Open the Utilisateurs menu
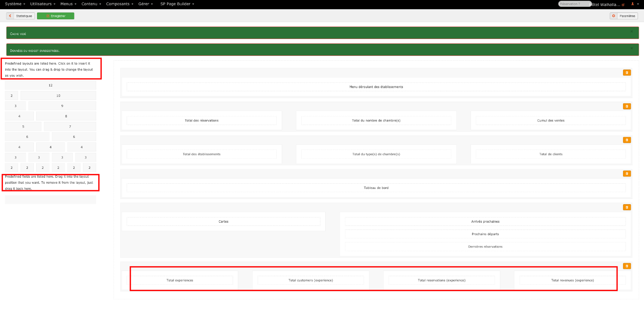This screenshot has width=644, height=324. pos(43,4)
